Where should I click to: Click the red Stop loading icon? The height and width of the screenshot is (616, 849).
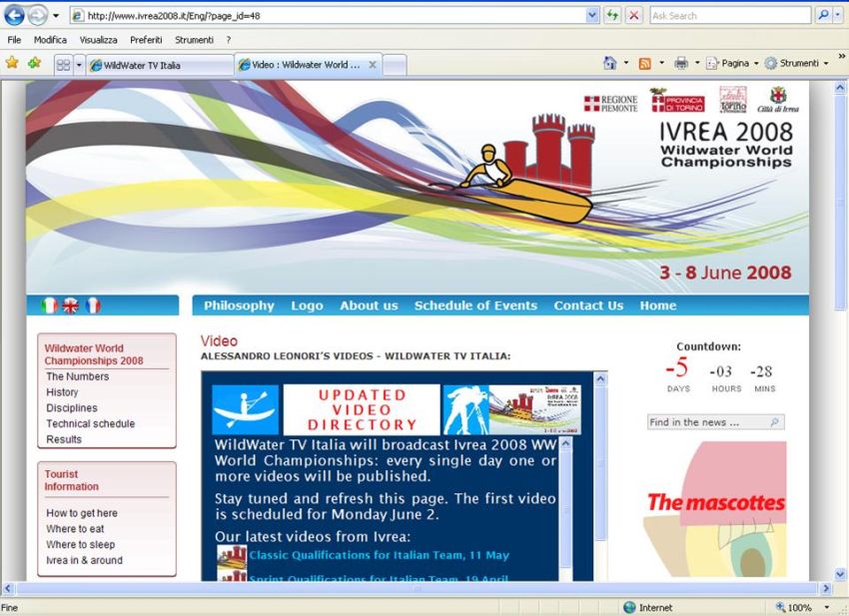[633, 16]
